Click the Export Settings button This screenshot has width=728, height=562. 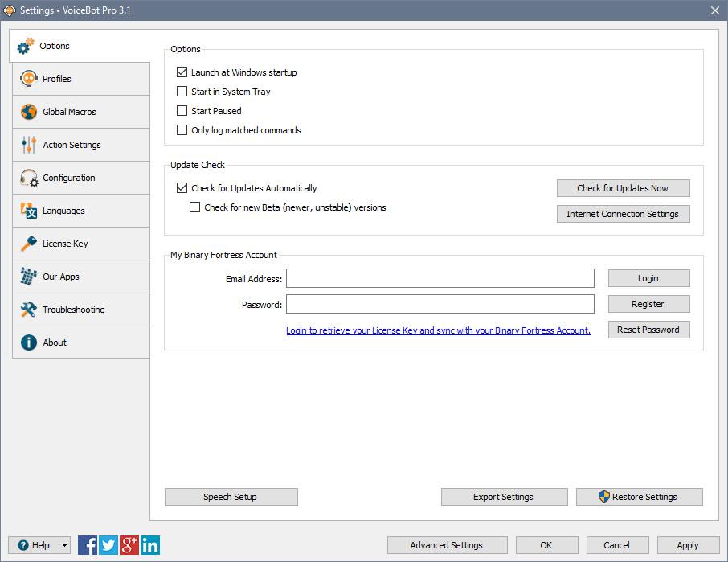(x=504, y=497)
